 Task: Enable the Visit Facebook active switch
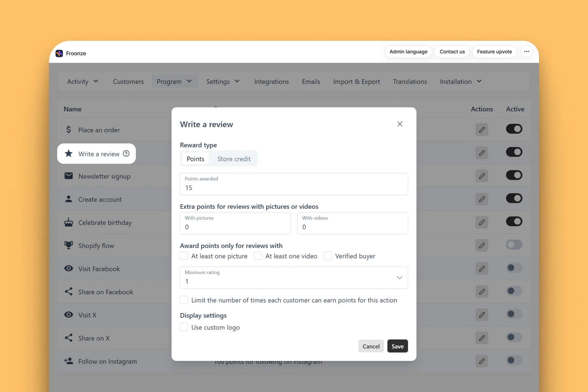point(514,268)
